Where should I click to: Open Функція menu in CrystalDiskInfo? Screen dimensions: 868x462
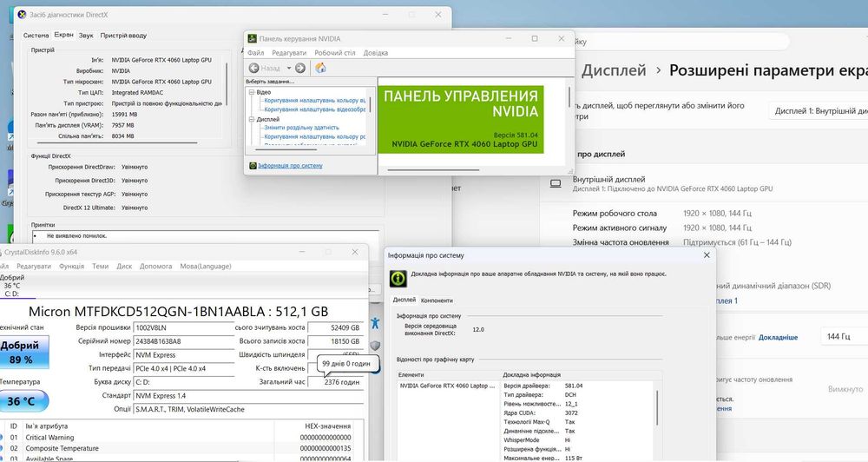[71, 267]
